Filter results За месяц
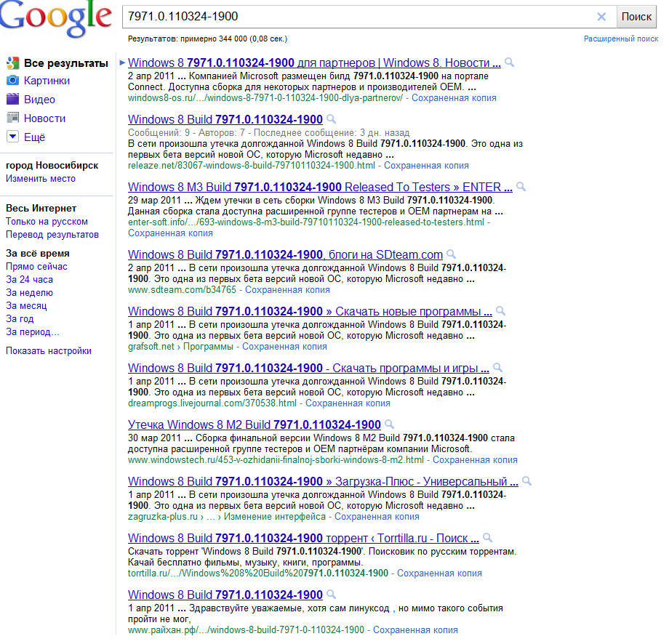 click(x=26, y=306)
